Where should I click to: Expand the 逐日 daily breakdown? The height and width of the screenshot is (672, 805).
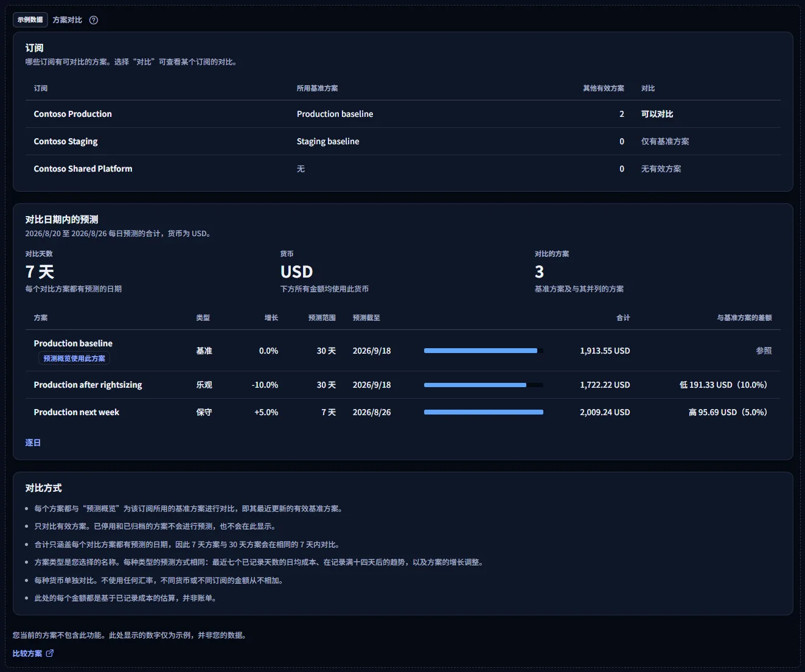[33, 443]
